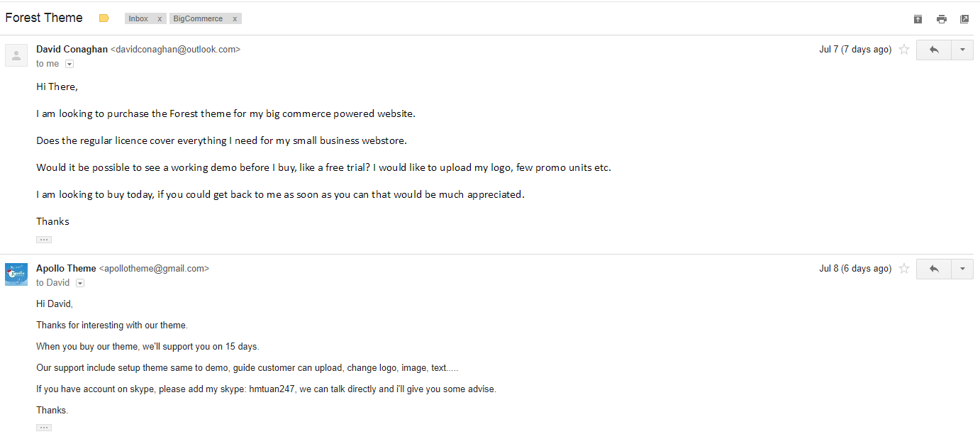Viewport: 980px width, 434px height.
Task: Open the conversation in a new window
Action: click(964, 19)
